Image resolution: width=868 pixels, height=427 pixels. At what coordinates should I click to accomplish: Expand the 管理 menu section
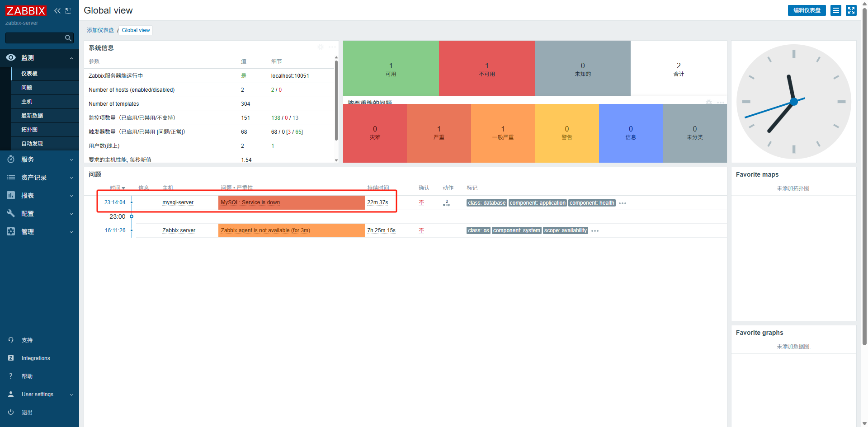71,232
